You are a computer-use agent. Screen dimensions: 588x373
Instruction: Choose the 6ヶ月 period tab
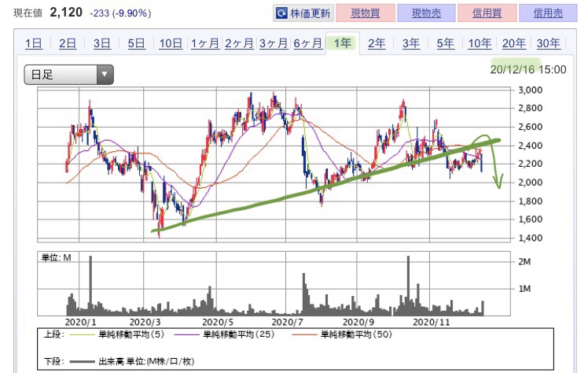[x=307, y=44]
